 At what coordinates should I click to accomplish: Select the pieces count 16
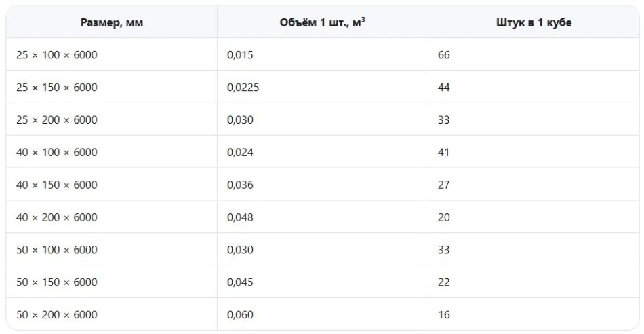pos(444,315)
